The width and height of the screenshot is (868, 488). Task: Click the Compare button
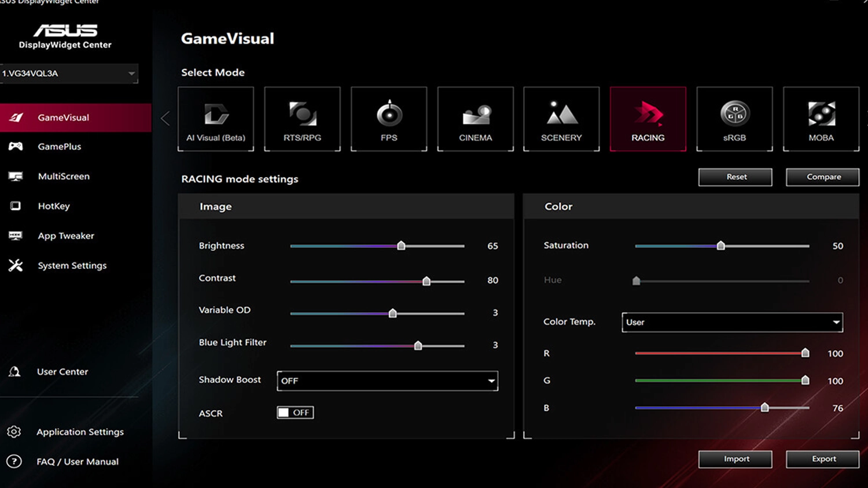[x=822, y=177]
